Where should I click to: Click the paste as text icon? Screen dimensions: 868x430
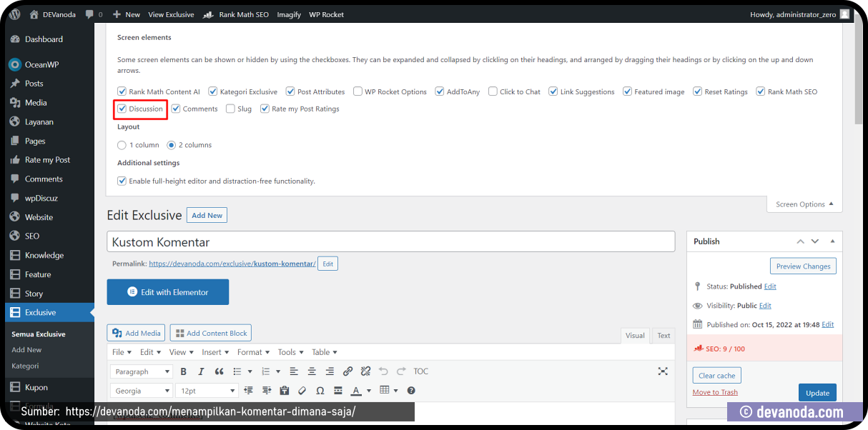coord(285,391)
